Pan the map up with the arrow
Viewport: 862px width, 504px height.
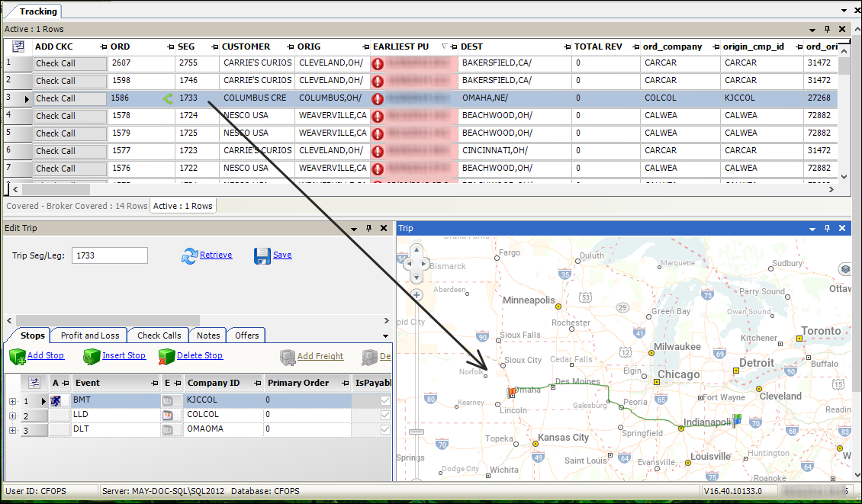point(417,251)
